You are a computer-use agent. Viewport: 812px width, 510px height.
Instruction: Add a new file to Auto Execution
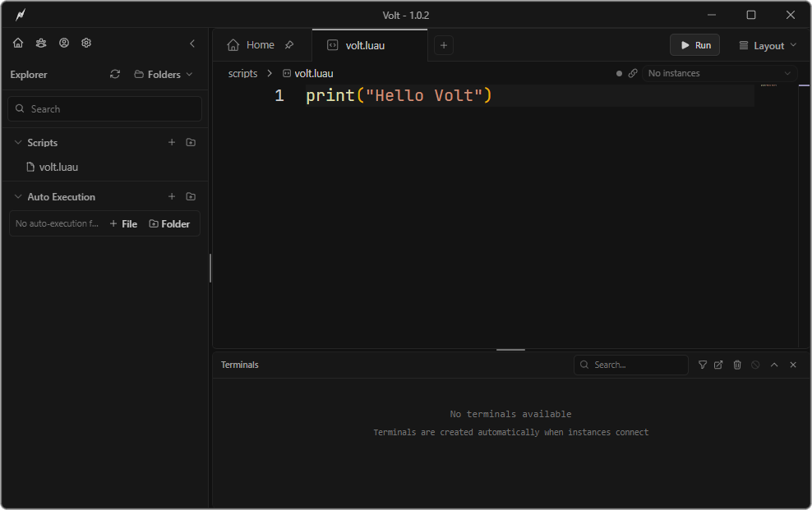[x=172, y=196]
